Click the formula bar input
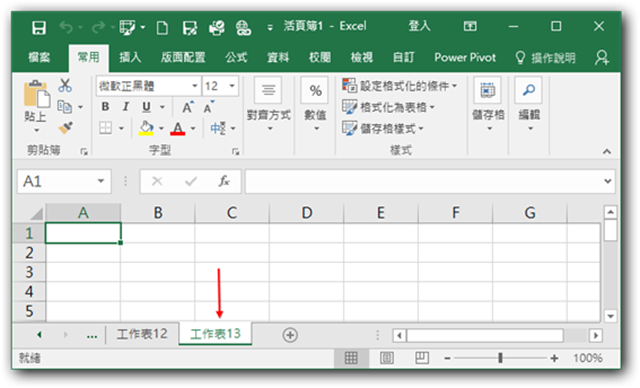The image size is (640, 388). pos(424,181)
